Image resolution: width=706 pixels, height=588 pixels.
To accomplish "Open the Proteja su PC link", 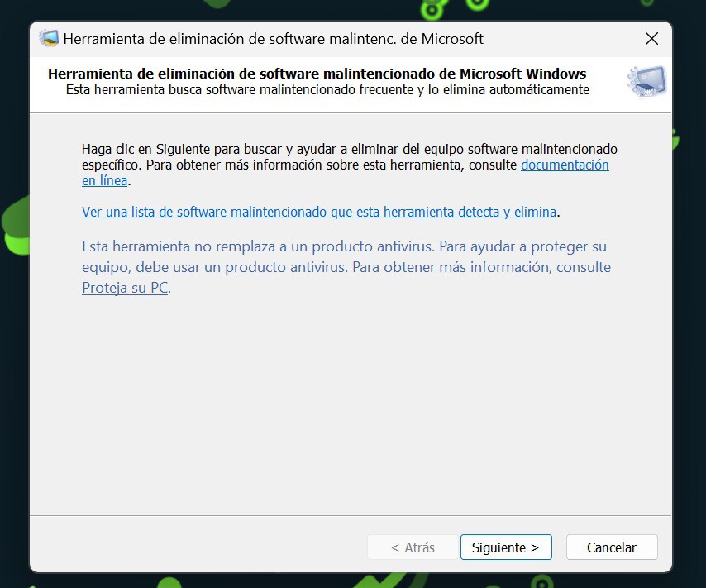I will point(125,288).
